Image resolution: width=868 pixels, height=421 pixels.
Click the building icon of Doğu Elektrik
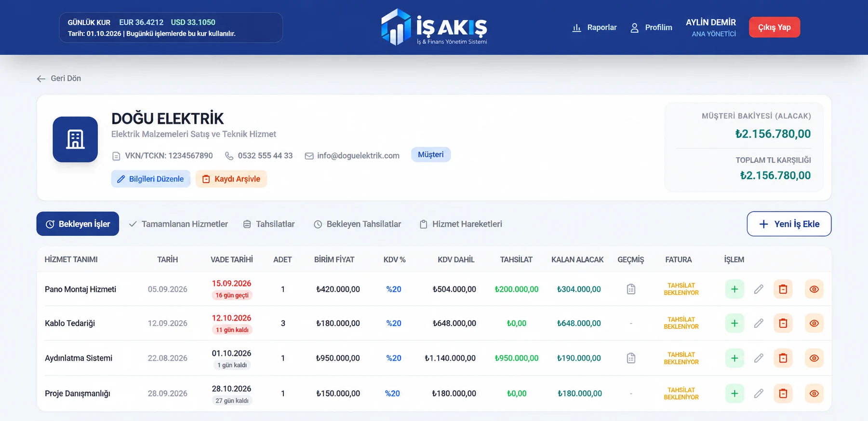(75, 139)
